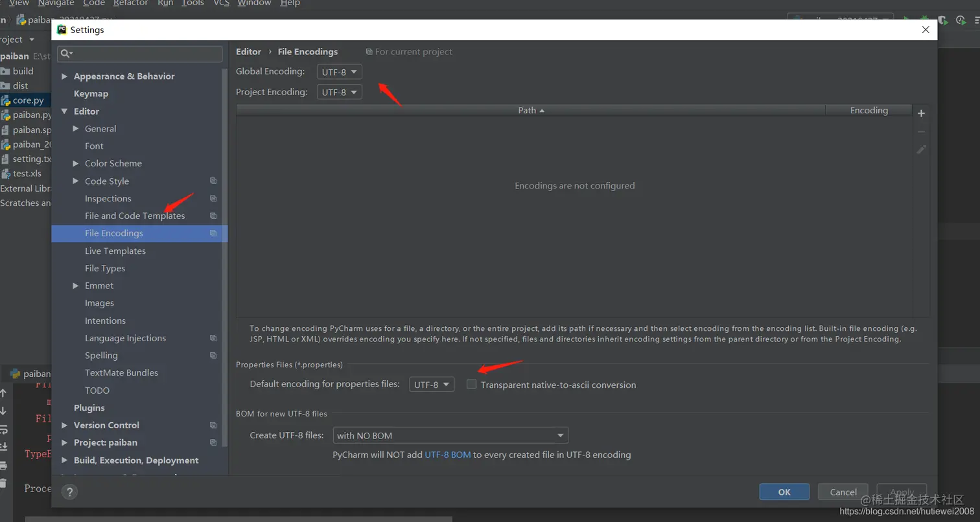Viewport: 980px width, 522px height.
Task: Open the UTF-8 BOM link
Action: 448,455
